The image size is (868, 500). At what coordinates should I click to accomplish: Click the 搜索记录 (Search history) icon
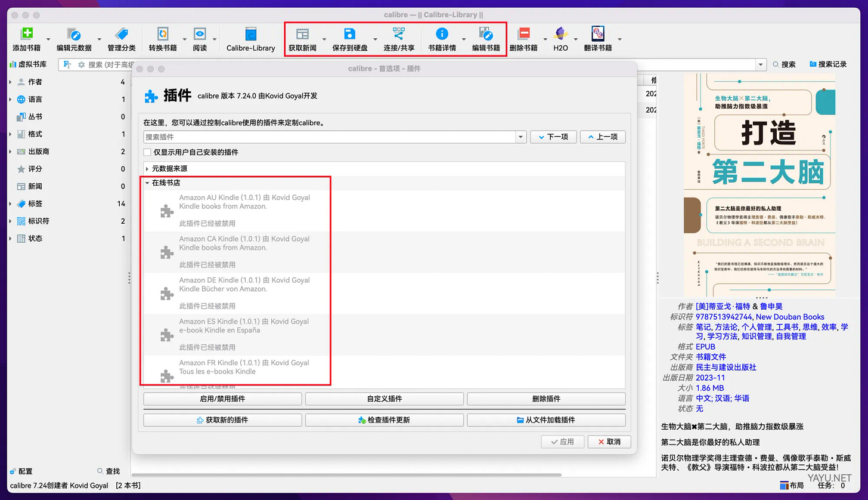pos(813,64)
